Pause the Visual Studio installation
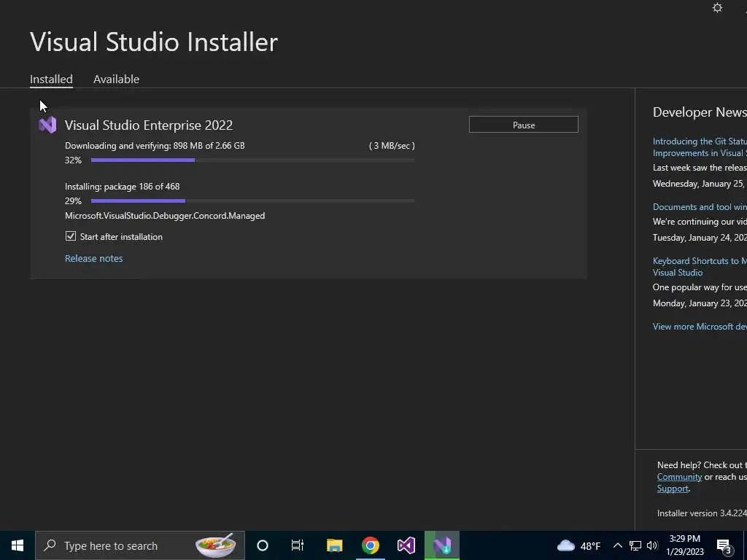 [524, 125]
